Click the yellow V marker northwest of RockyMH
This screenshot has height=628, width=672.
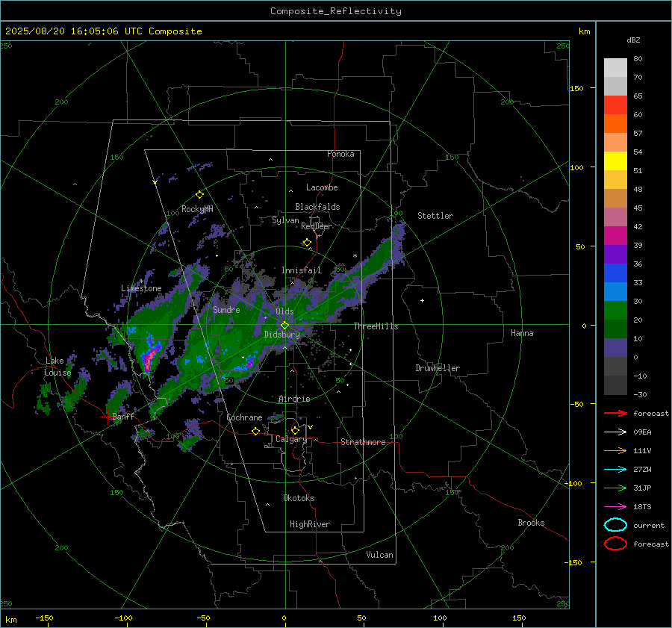(155, 182)
